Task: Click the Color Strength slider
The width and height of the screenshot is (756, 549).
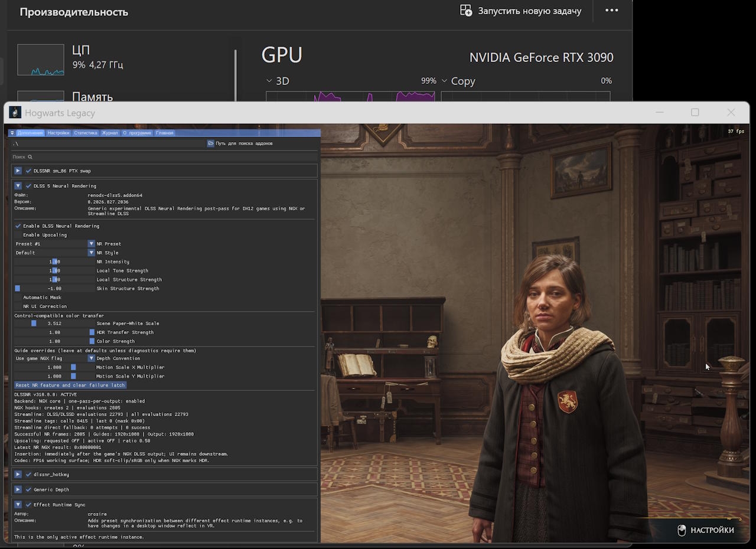Action: pos(54,341)
